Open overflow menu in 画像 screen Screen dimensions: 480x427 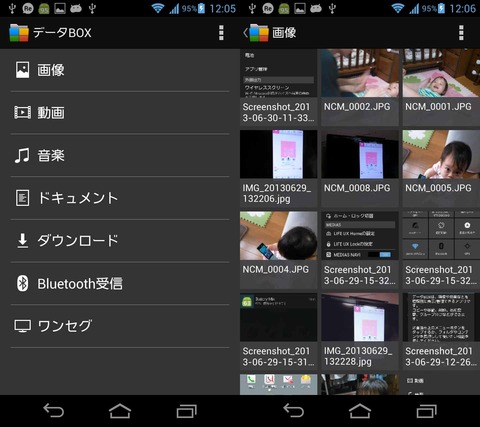click(461, 33)
